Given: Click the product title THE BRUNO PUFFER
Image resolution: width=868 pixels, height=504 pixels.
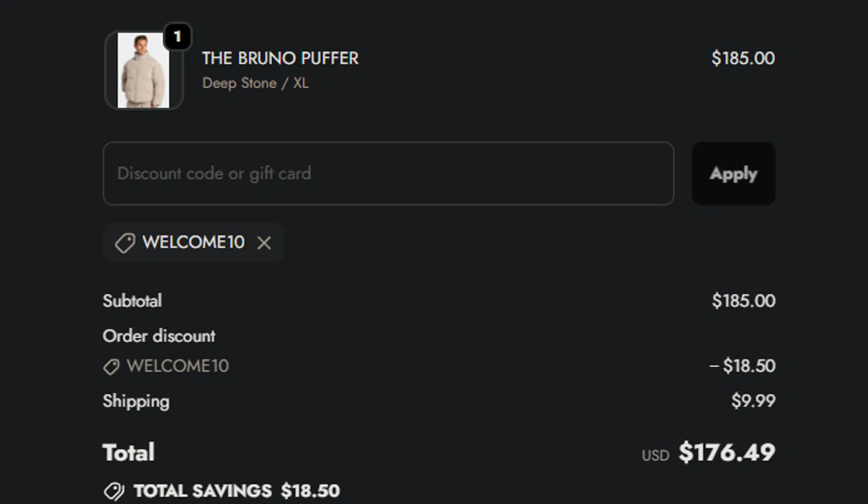Looking at the screenshot, I should 280,58.
